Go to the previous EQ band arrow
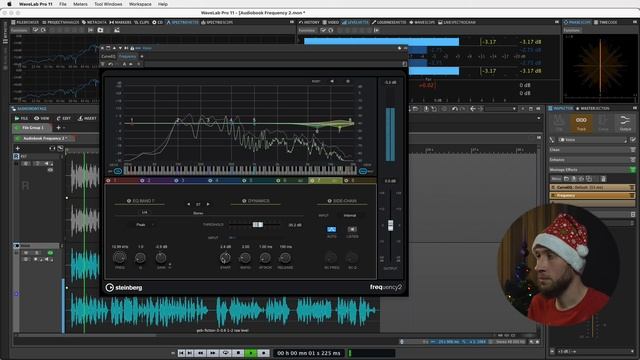The image size is (640, 360). (x=188, y=204)
